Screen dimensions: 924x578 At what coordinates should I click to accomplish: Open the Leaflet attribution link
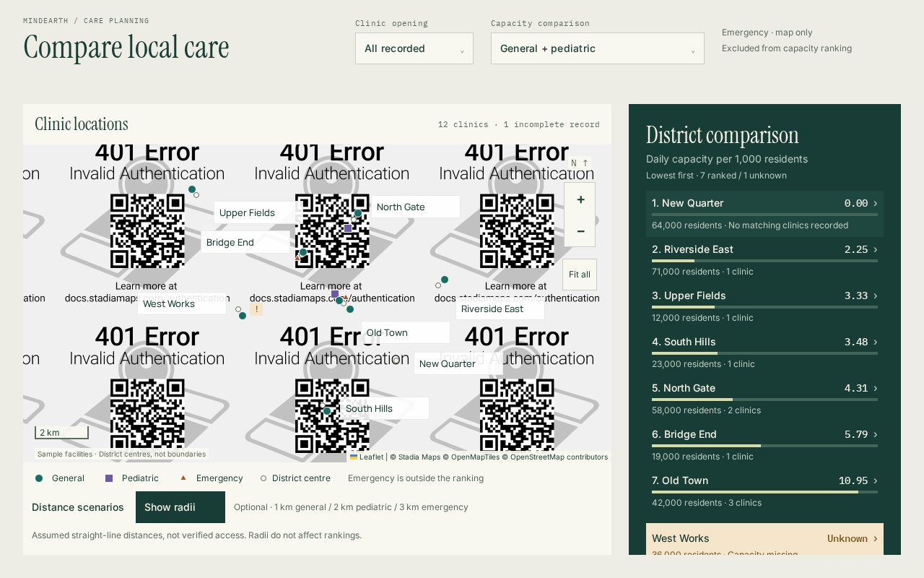point(367,457)
